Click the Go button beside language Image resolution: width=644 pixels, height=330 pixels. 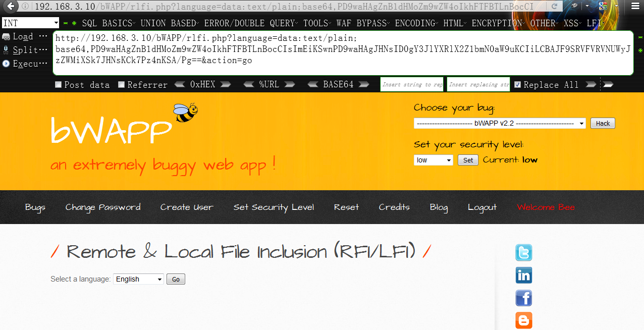[x=176, y=279]
